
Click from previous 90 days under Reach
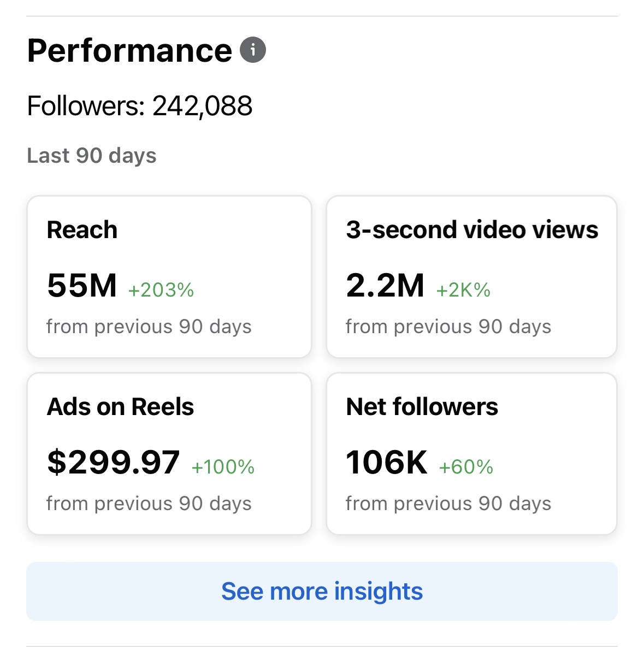[x=149, y=326]
